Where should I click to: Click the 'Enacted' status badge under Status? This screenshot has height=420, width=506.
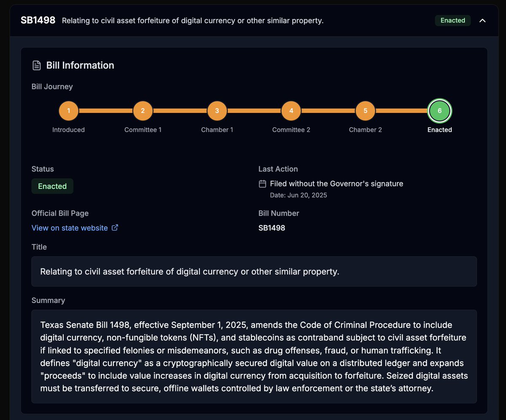tap(52, 186)
